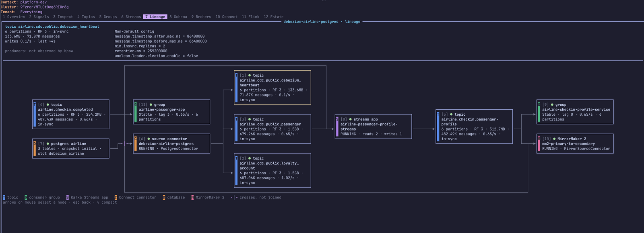
Task: Select group airline-checkin-profile-service name
Action: (576, 109)
